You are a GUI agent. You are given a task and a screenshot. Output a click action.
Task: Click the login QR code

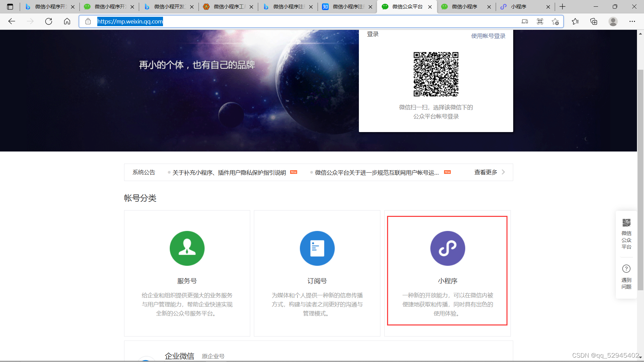pyautogui.click(x=436, y=74)
